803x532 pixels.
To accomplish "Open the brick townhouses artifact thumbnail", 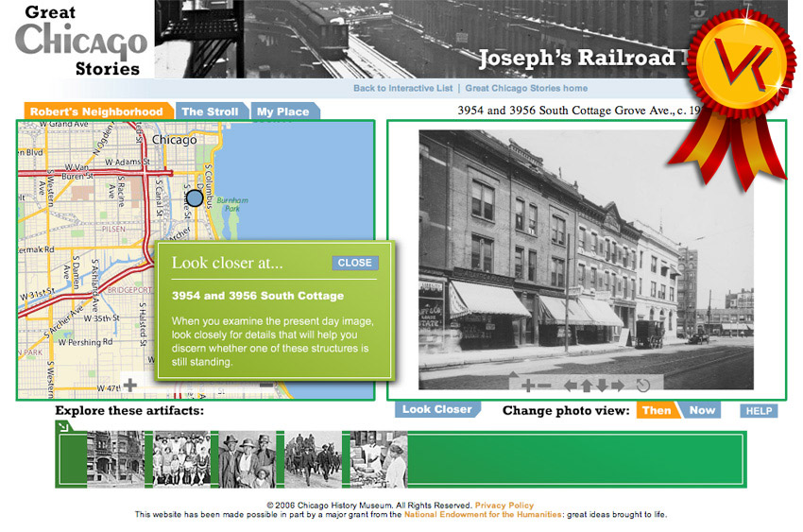I will [x=116, y=459].
